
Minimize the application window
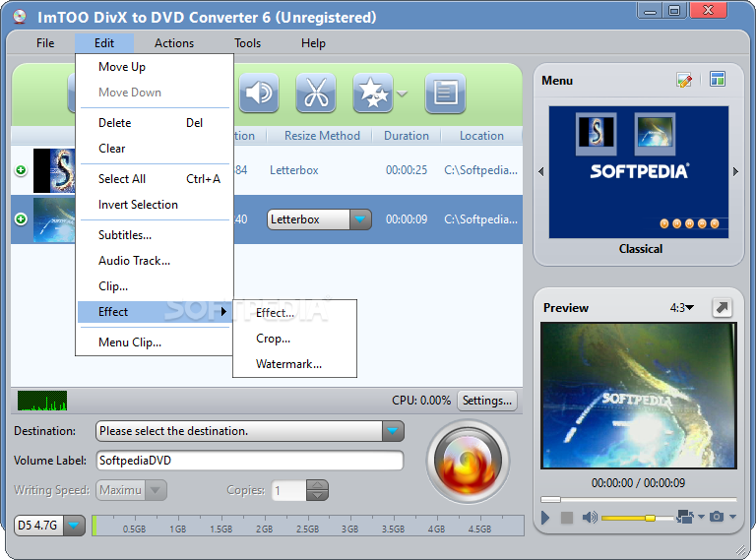(650, 11)
